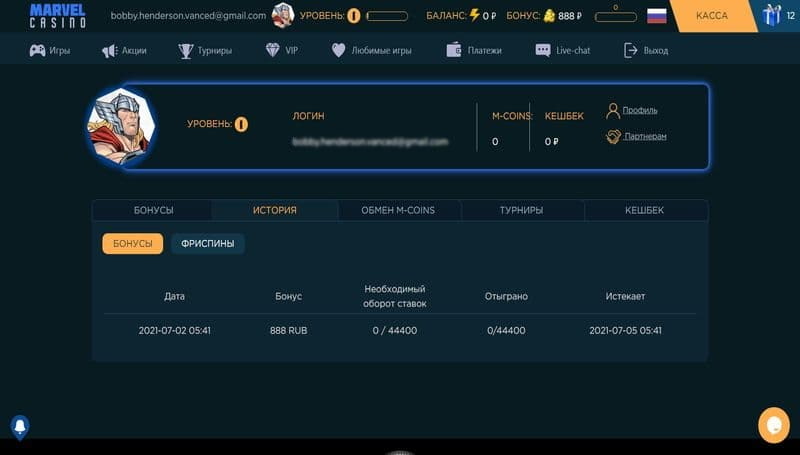Click Выход to log out
The image size is (800, 455).
646,50
